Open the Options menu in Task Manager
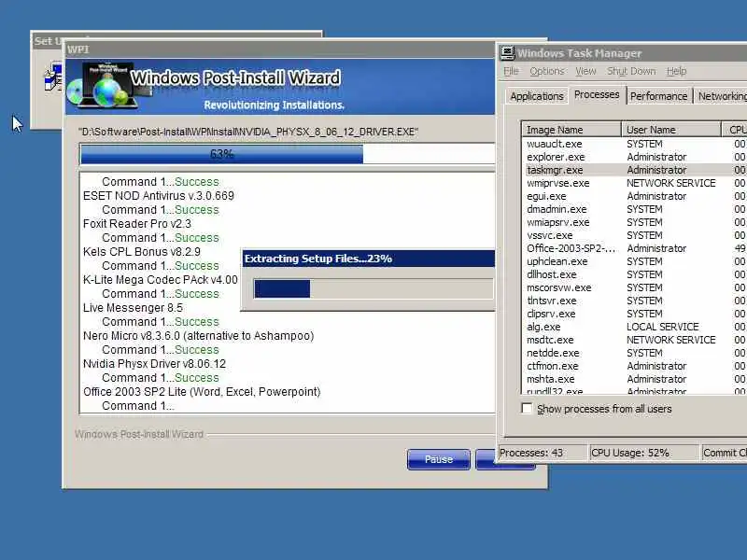Screen dimensions: 747x560 pos(546,72)
